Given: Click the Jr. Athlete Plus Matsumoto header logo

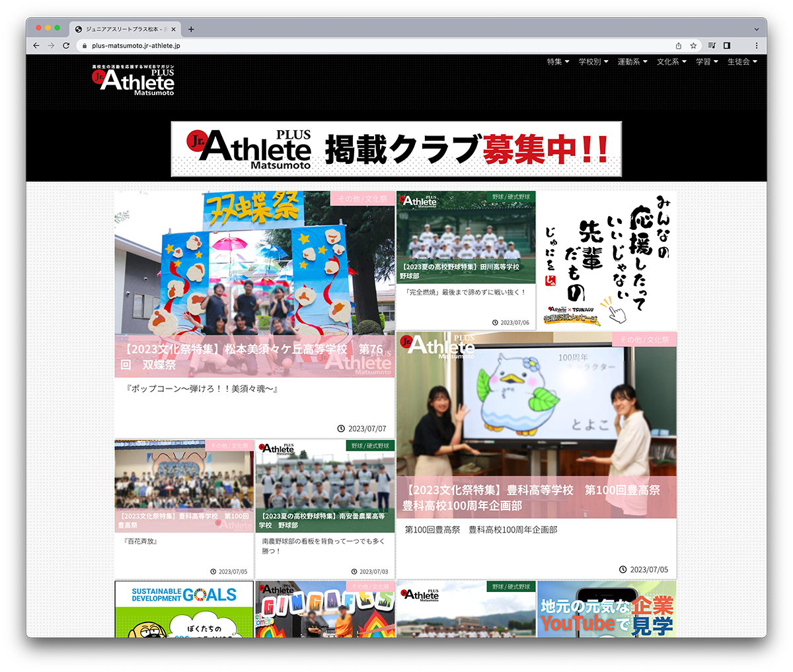Looking at the screenshot, I should click(134, 80).
